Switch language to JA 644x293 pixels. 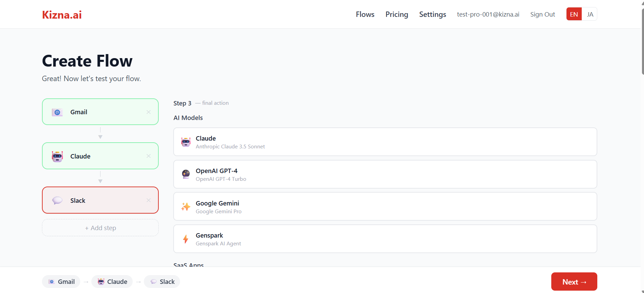point(590,14)
